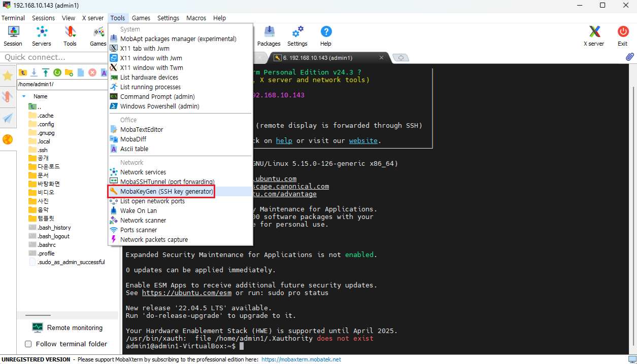Create new file in SFTP browser
Image resolution: width=637 pixels, height=364 pixels.
(x=81, y=72)
